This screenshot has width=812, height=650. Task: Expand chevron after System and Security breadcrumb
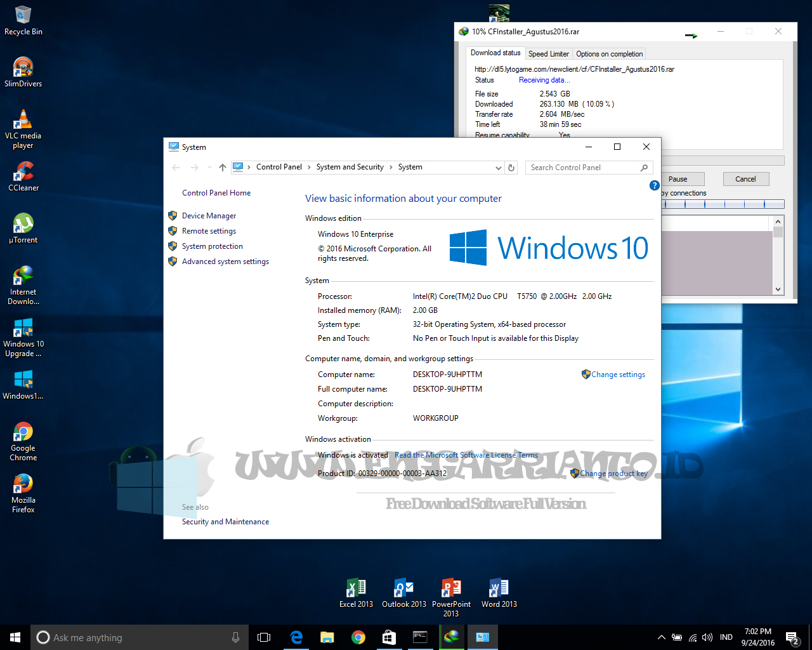pyautogui.click(x=391, y=168)
